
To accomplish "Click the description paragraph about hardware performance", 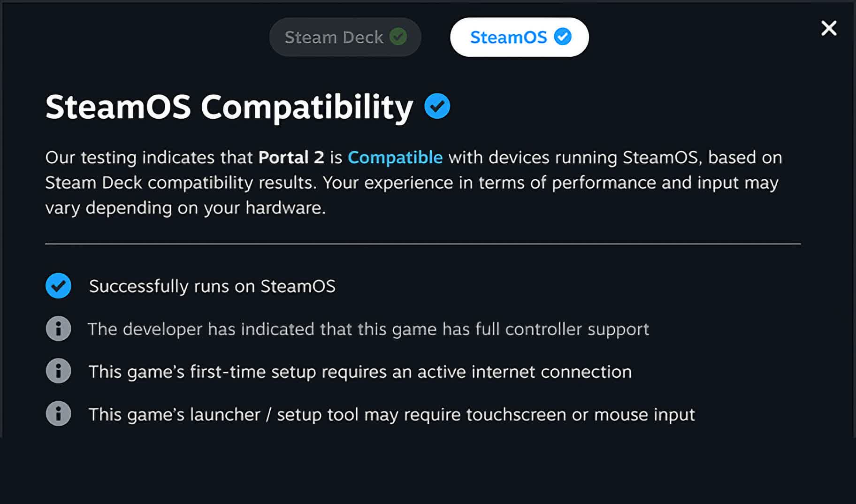I will coord(413,183).
